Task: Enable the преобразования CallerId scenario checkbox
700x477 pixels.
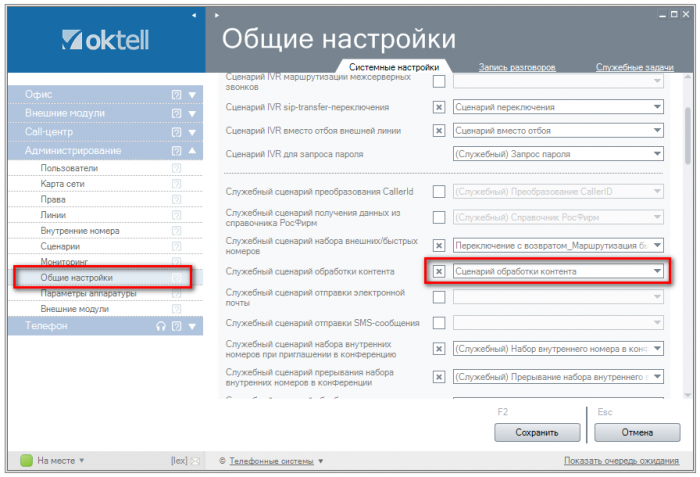Action: tap(438, 191)
